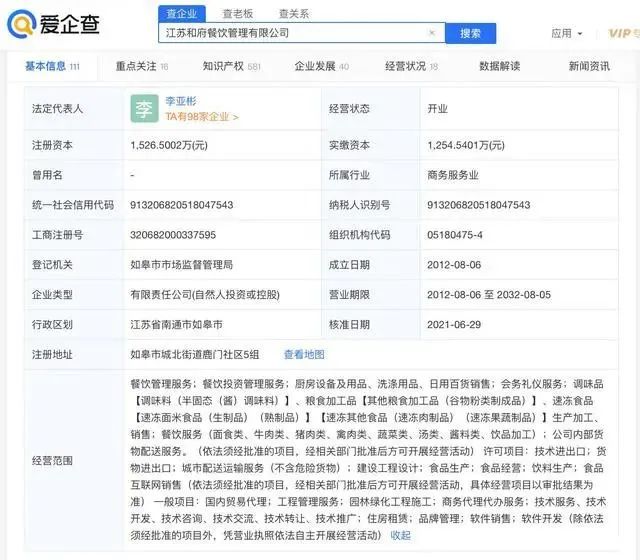Click business term 2012-08-06 至 2032-08-05
The height and width of the screenshot is (560, 640).
click(x=489, y=295)
